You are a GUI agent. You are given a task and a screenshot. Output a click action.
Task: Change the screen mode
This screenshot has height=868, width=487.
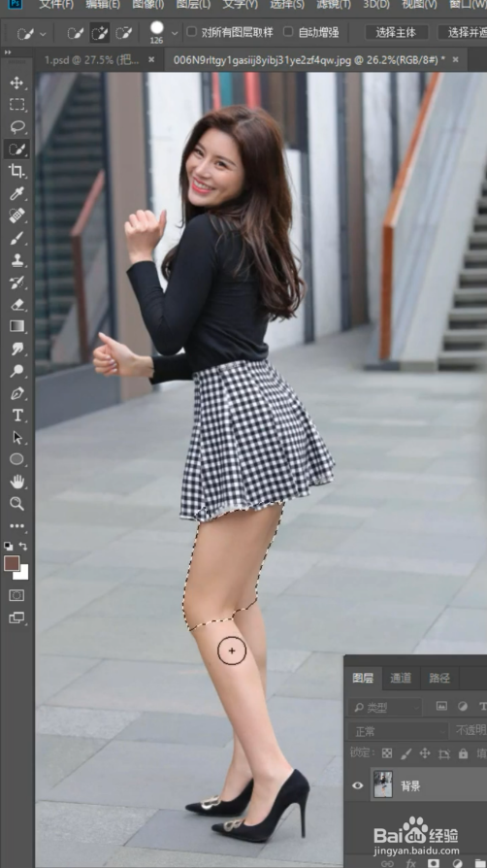(x=17, y=618)
